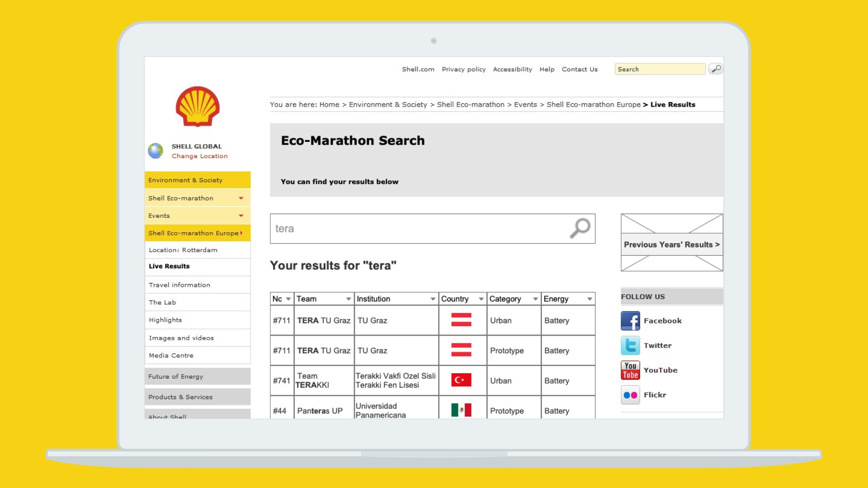Open the Country column filter arrow
Screen dimensions: 868x488
481,299
